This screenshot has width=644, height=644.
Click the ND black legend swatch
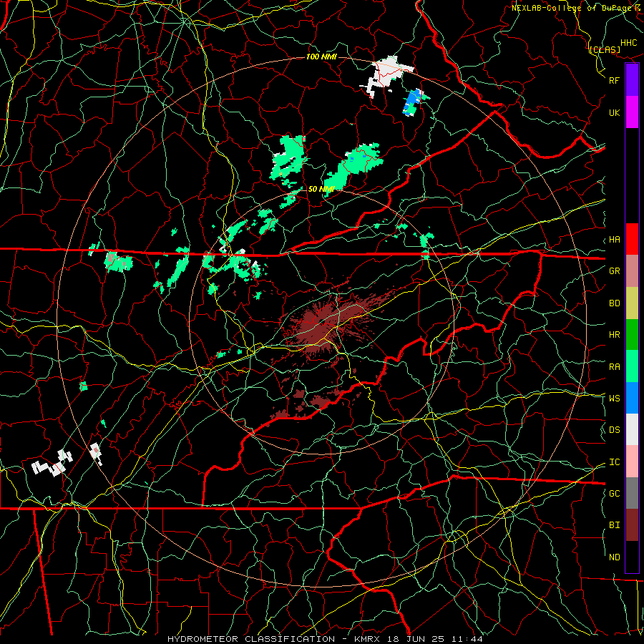pos(632,557)
